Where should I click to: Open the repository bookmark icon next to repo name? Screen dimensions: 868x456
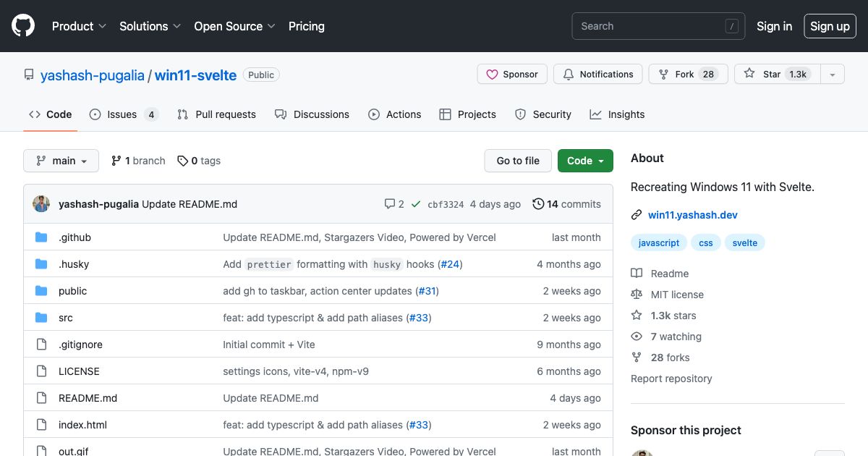29,74
